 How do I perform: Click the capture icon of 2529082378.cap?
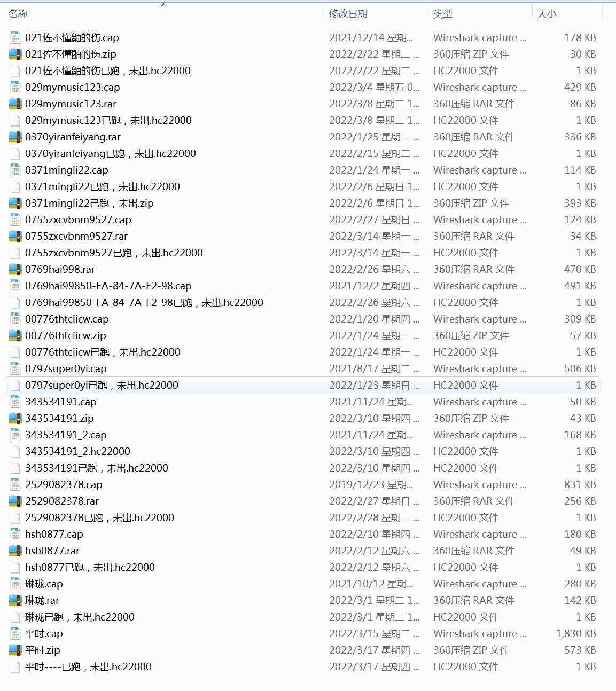[15, 484]
